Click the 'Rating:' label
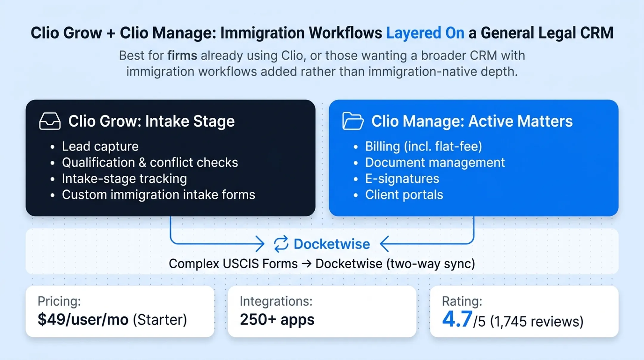This screenshot has width=644, height=360. tap(462, 301)
